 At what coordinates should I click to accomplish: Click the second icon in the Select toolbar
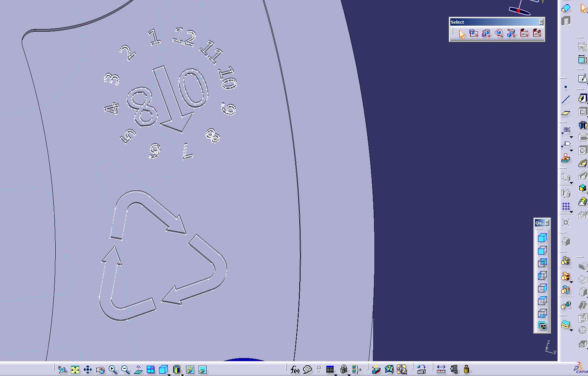474,34
